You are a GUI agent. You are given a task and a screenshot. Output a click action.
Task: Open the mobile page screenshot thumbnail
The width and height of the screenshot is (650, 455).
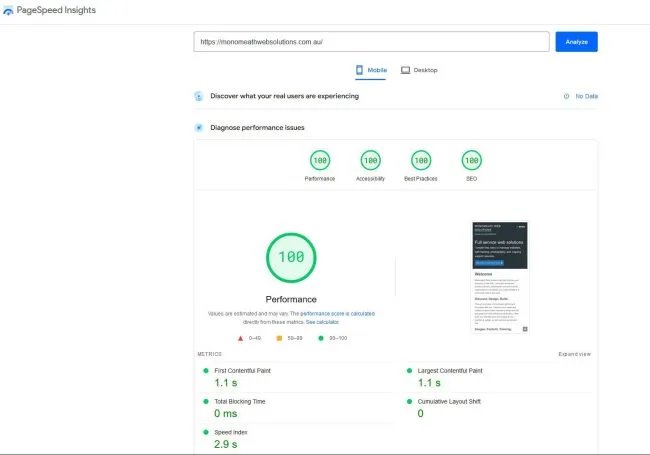pyautogui.click(x=500, y=277)
